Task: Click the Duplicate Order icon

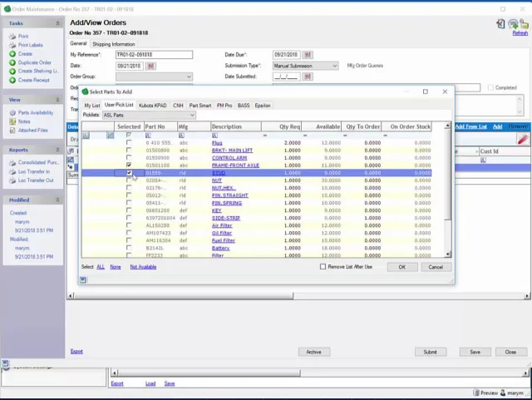Action: pos(12,62)
